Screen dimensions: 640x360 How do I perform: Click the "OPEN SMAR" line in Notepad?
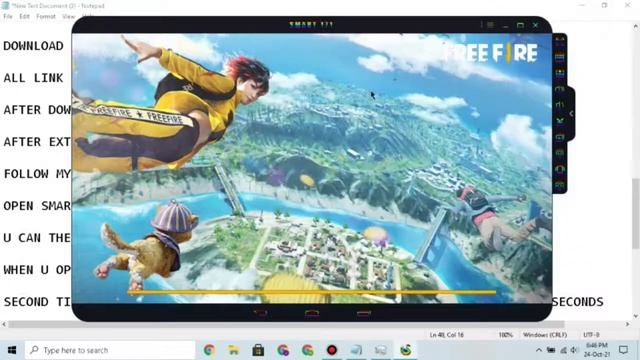pos(37,206)
